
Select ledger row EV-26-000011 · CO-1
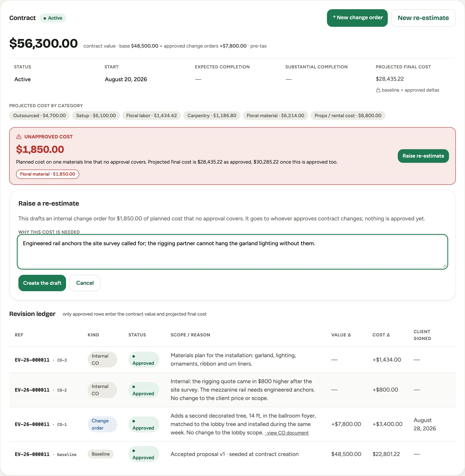pos(232,424)
